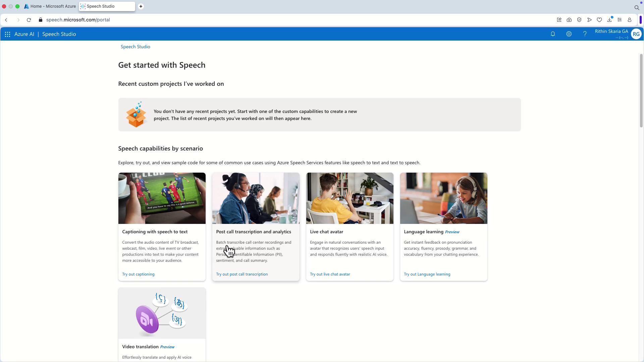Click the heart icon in the browser toolbar
This screenshot has height=362, width=644.
coord(599,20)
